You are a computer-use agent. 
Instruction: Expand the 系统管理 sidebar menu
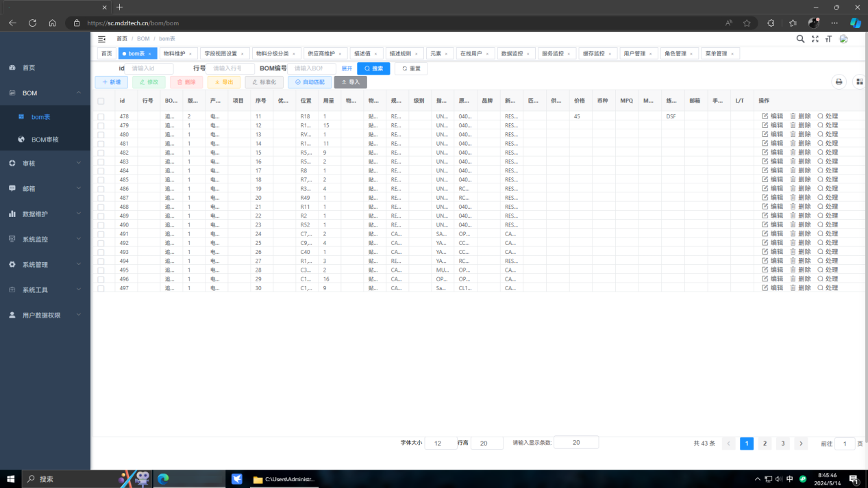pos(45,264)
